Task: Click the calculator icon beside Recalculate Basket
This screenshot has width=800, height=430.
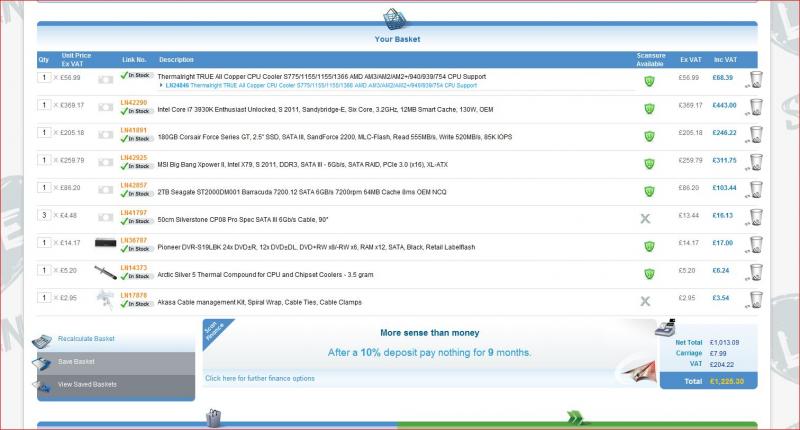Action: point(42,341)
